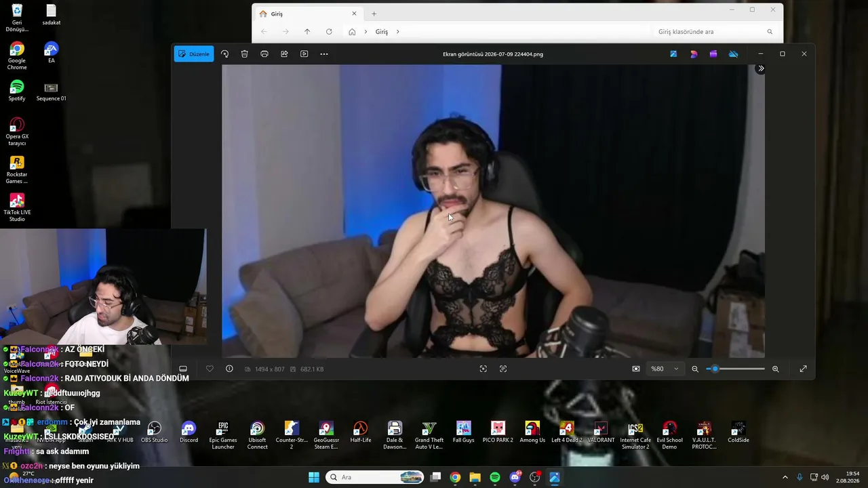Select the ColdSide desktop shortcut
Viewport: 868px width, 488px height.
tap(738, 432)
